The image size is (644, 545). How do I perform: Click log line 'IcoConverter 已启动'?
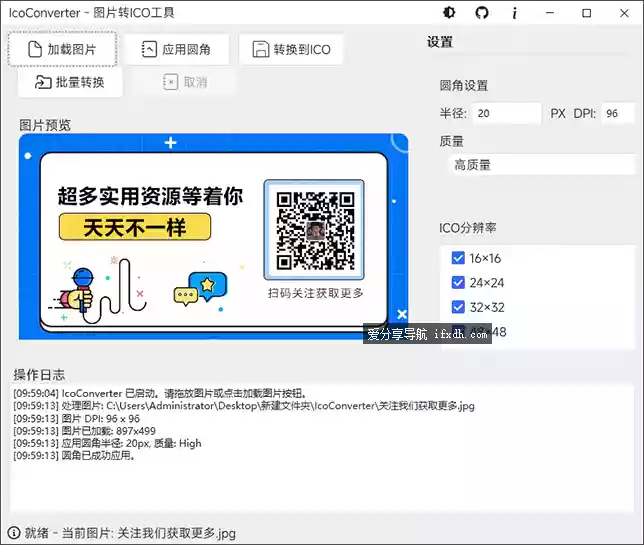tap(160, 393)
